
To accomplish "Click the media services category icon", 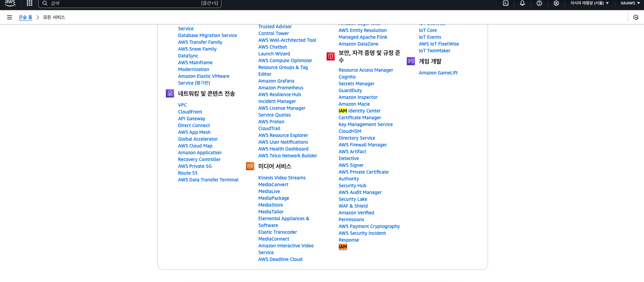I will coord(250,166).
